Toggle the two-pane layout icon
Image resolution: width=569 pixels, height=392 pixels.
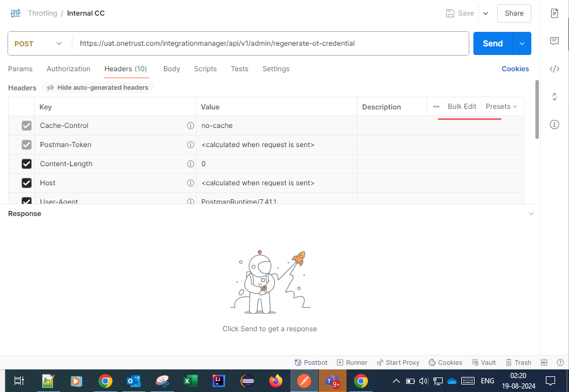coord(544,362)
